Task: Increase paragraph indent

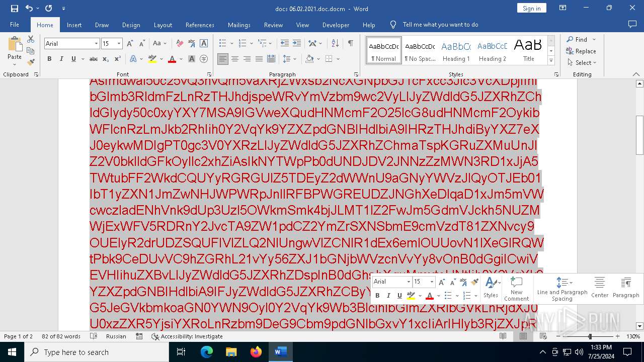Action: tap(297, 44)
